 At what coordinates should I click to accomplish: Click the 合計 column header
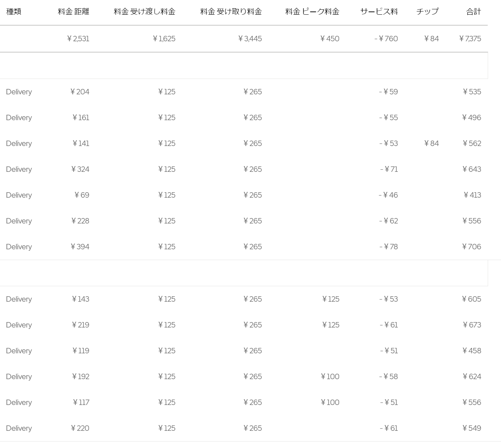coord(474,12)
